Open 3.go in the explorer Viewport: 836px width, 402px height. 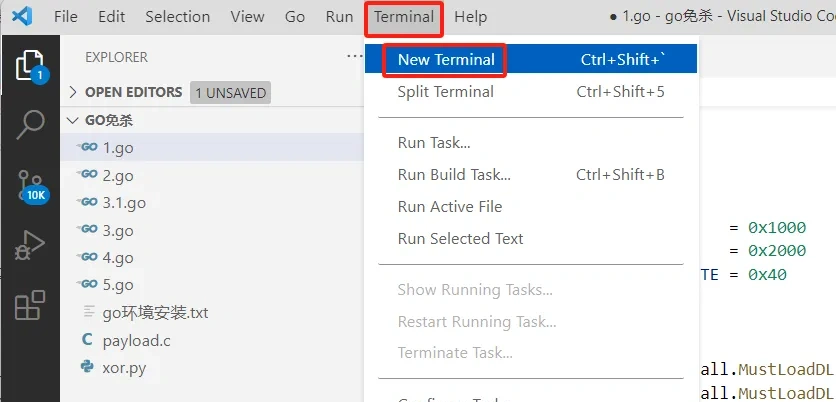click(212, 230)
